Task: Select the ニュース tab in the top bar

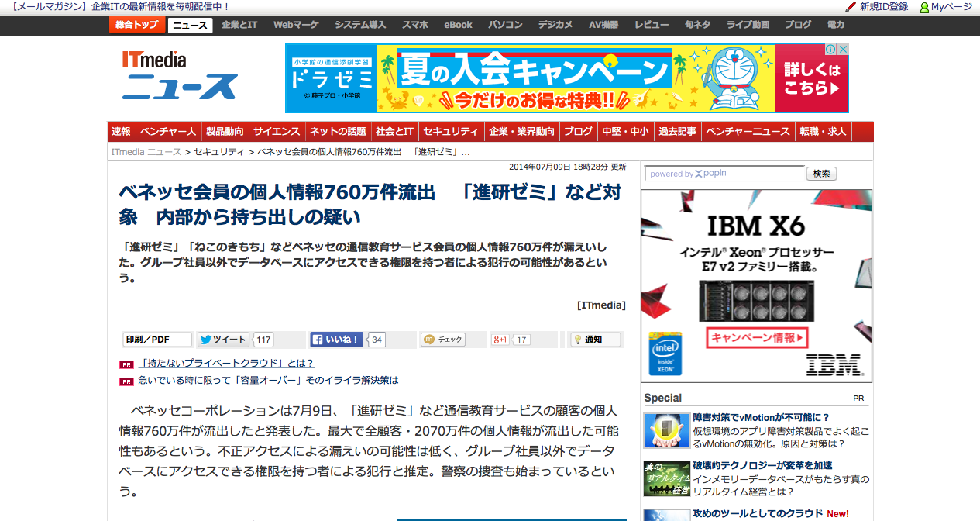Action: point(190,26)
